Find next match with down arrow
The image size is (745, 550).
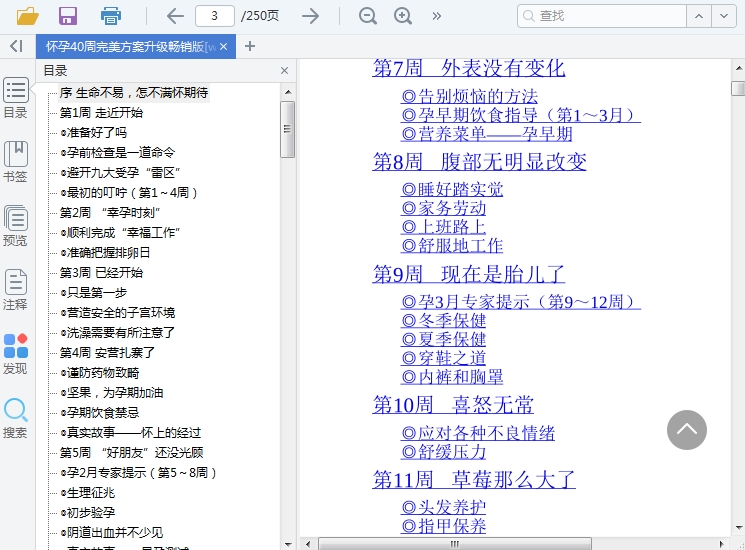(724, 16)
